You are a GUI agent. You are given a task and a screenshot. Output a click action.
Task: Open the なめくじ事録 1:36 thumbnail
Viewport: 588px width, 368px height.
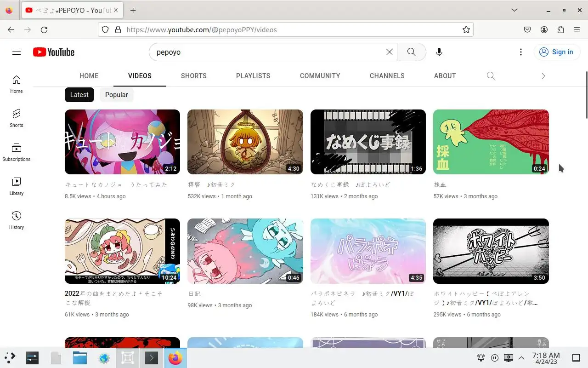click(368, 142)
